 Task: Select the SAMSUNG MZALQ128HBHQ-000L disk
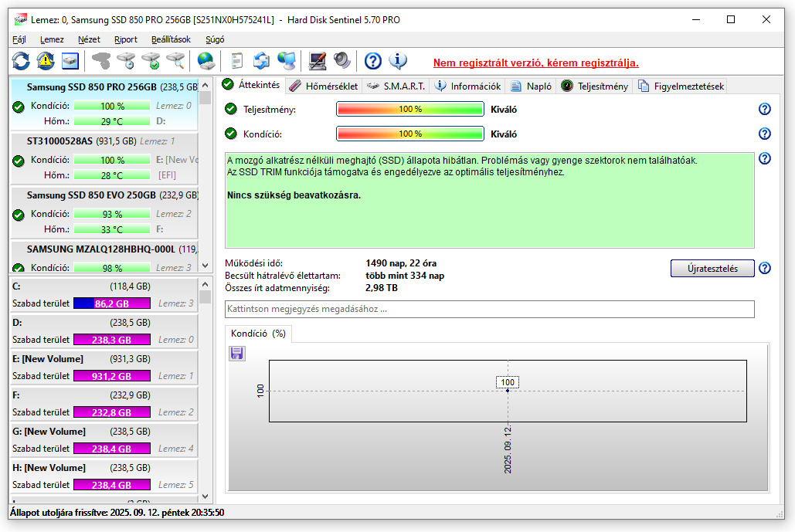[104, 257]
